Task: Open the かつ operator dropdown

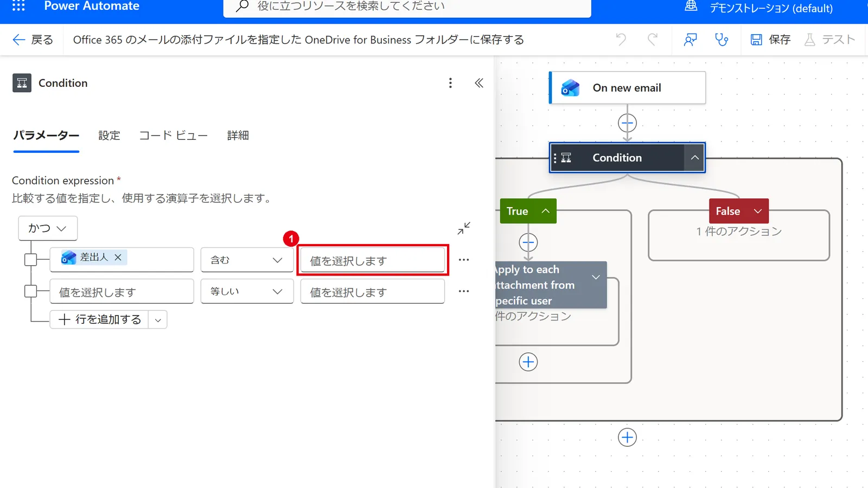Action: [48, 228]
